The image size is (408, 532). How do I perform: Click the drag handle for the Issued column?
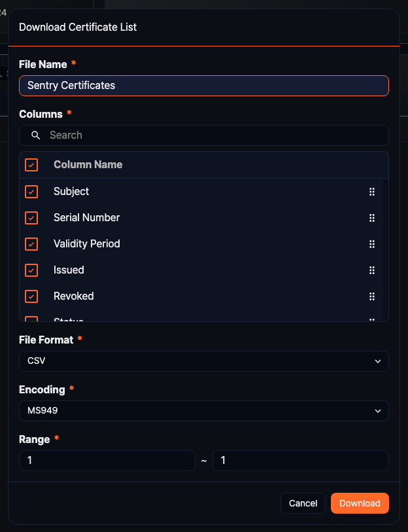click(372, 270)
